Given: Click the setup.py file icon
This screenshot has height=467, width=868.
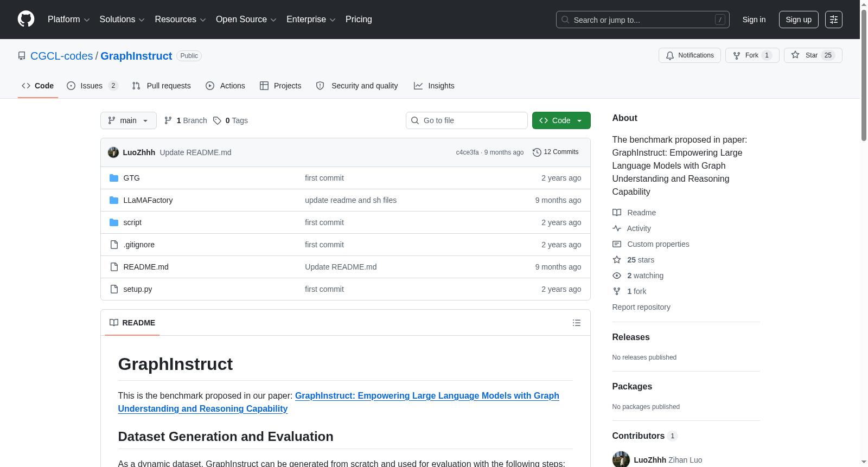Looking at the screenshot, I should tap(114, 289).
